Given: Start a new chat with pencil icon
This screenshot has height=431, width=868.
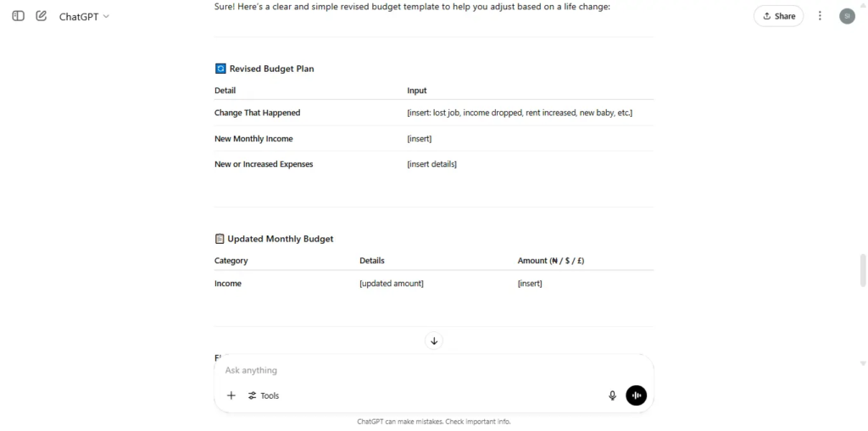Looking at the screenshot, I should [41, 16].
